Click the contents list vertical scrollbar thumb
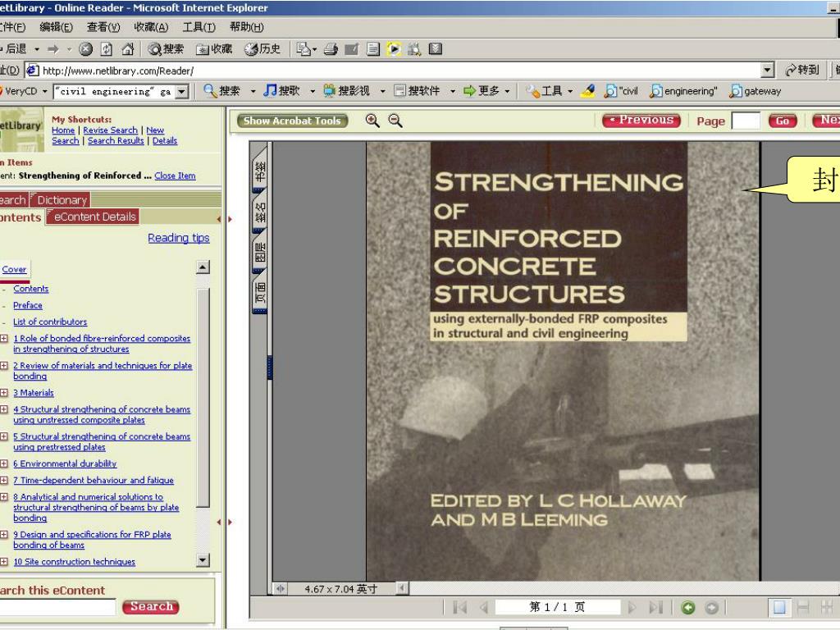 (x=203, y=398)
